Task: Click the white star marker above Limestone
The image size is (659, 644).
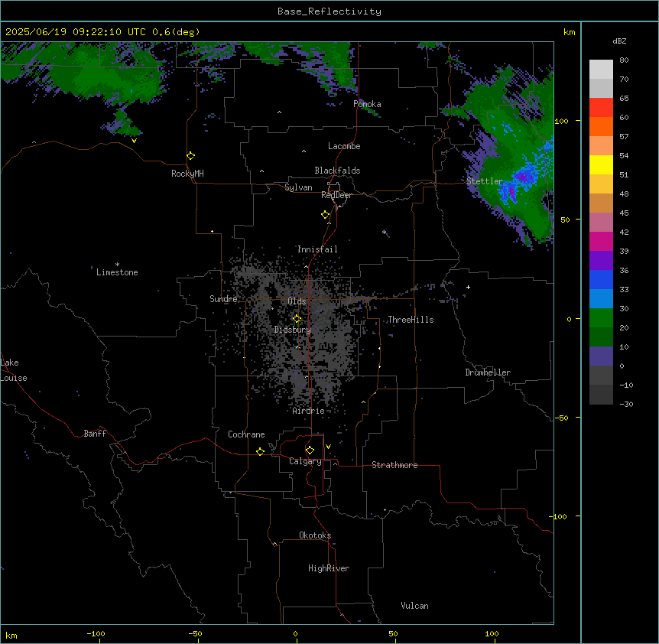Action: (x=117, y=265)
